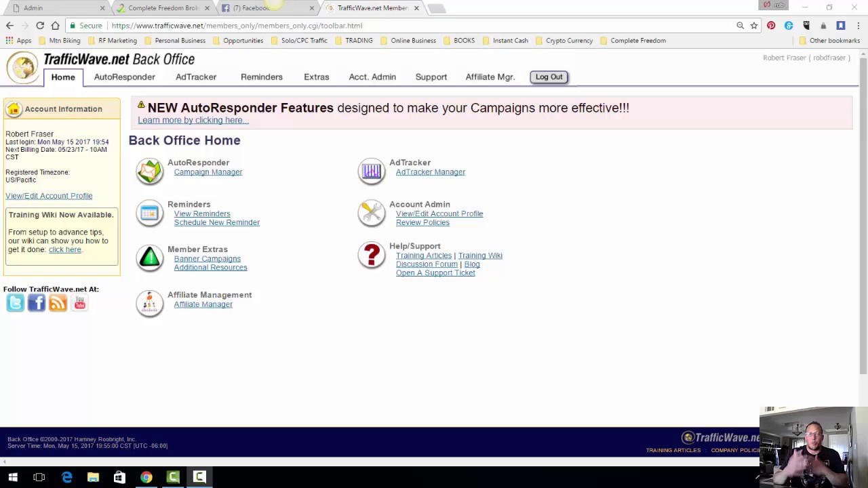
Task: Open the View Reminders link
Action: [x=202, y=213]
